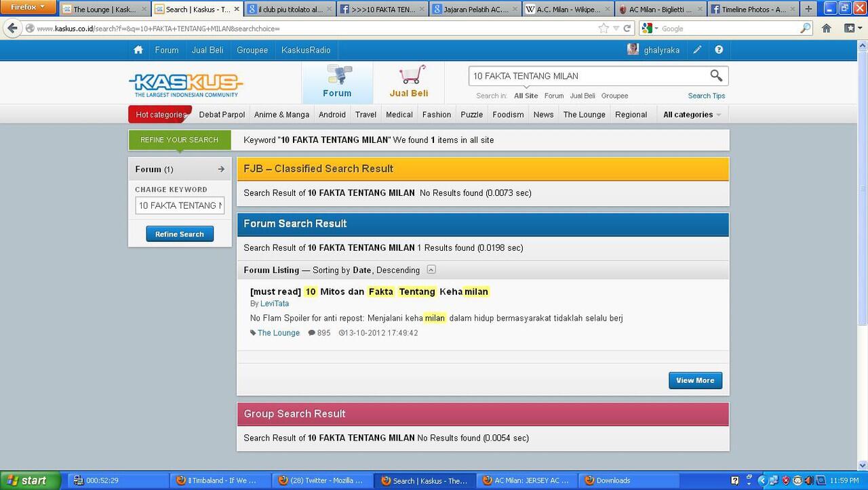Expand All categories dropdown
This screenshot has height=490, width=868.
[692, 115]
